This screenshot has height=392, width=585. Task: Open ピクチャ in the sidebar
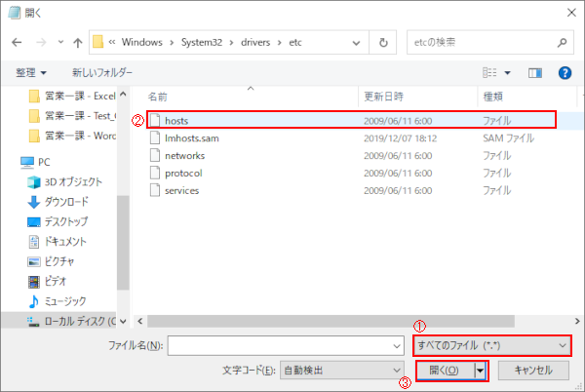[x=51, y=261]
